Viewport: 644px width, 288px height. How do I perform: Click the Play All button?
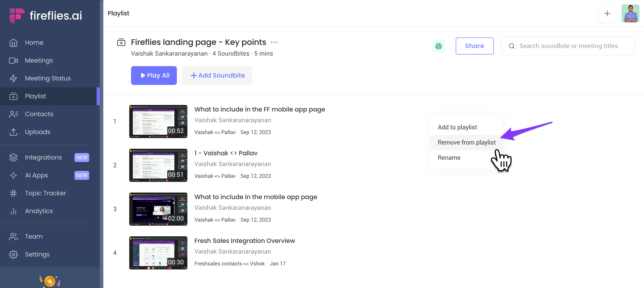point(154,76)
